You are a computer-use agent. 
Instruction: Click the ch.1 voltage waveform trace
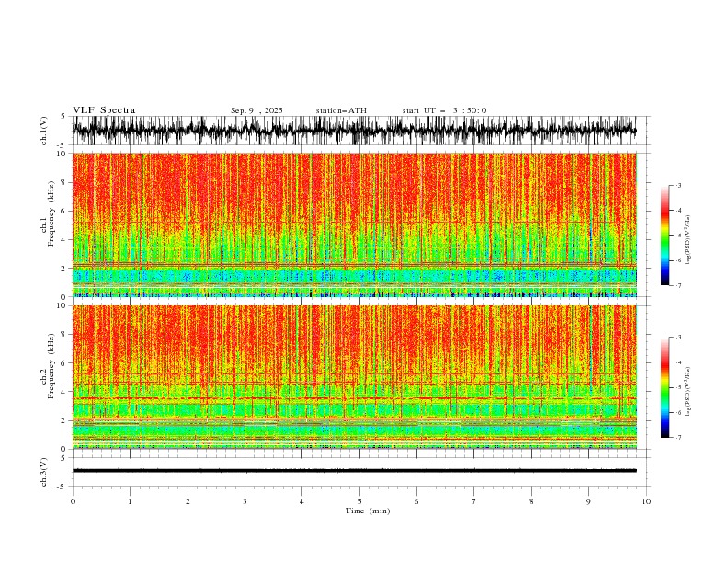click(354, 131)
